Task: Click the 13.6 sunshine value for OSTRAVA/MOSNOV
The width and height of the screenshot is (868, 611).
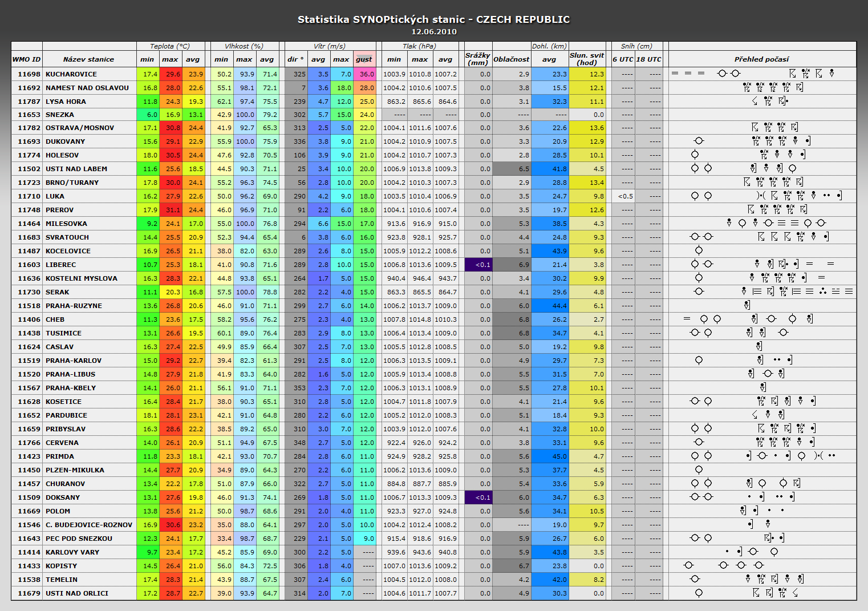Action: pos(587,128)
